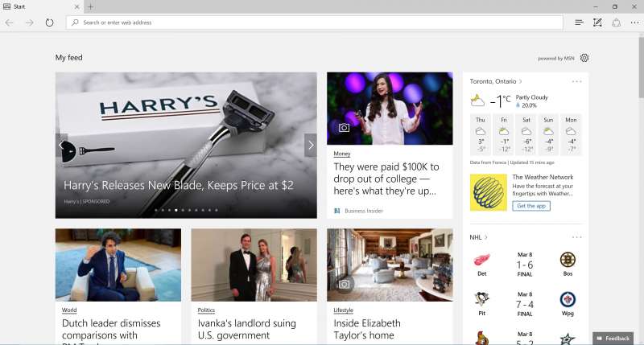Select Thursday forecast column
This screenshot has height=345, width=644.
(480, 134)
